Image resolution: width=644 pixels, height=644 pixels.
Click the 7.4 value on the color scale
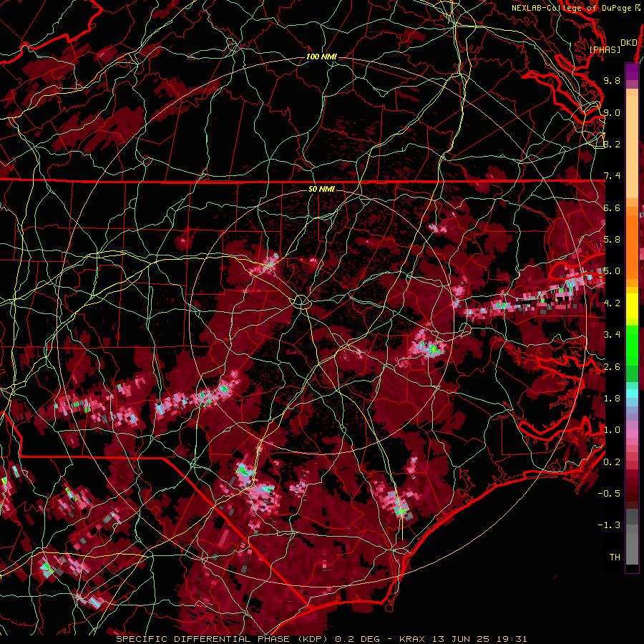tap(612, 176)
